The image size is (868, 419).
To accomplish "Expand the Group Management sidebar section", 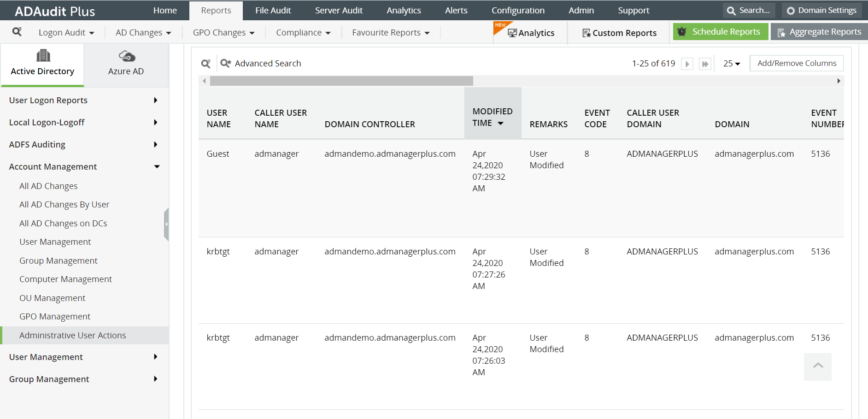I will 84,379.
